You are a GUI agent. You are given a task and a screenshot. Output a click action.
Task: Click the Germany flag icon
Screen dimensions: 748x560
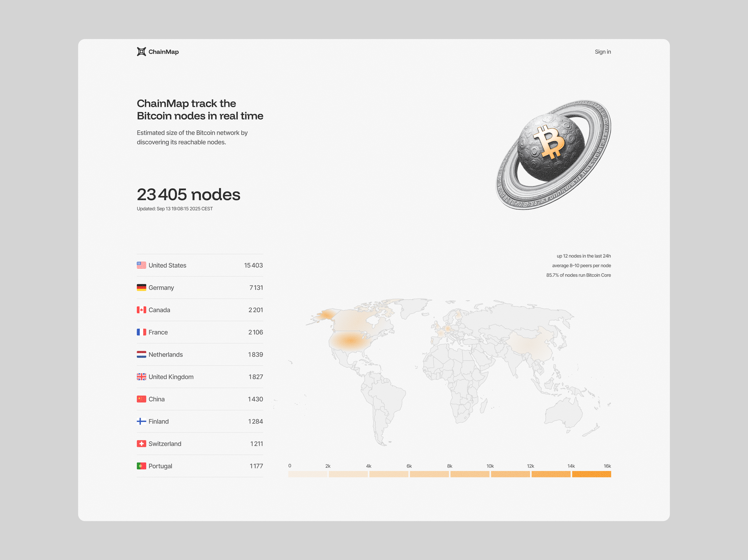141,287
